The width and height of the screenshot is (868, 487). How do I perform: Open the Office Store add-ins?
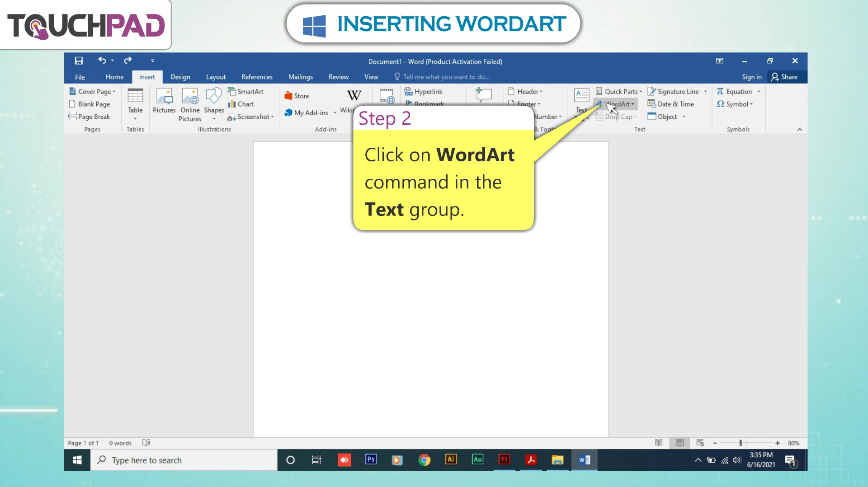click(x=297, y=96)
